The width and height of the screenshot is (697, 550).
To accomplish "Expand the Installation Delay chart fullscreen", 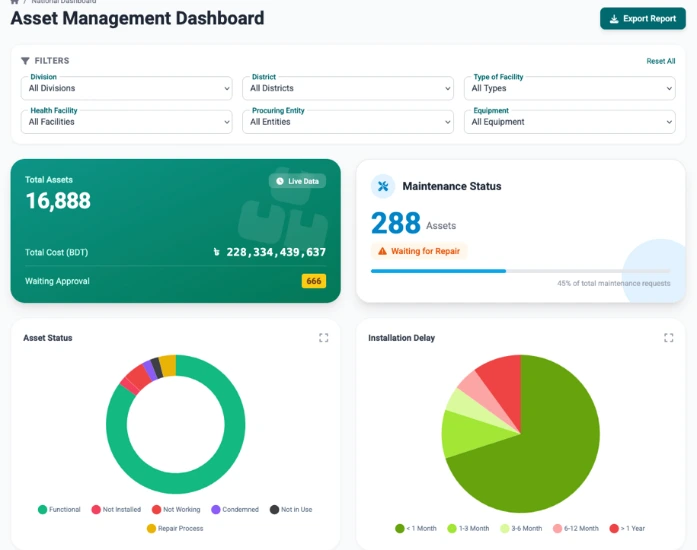I will tap(669, 338).
